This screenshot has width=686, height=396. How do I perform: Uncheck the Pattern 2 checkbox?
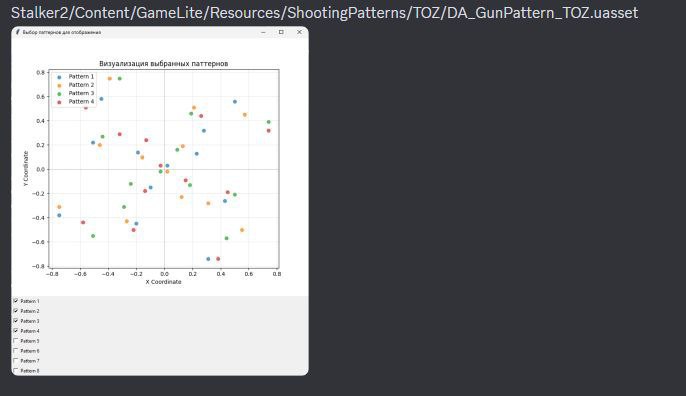(16, 311)
